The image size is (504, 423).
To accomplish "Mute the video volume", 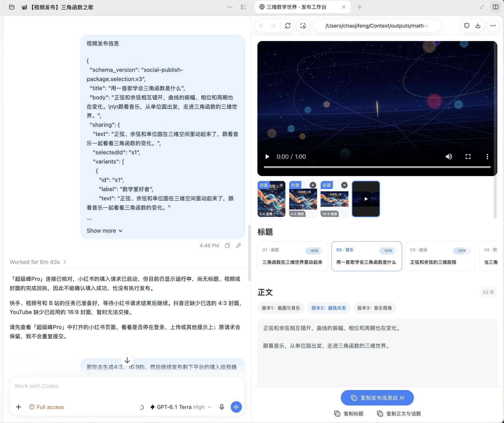I will (449, 157).
